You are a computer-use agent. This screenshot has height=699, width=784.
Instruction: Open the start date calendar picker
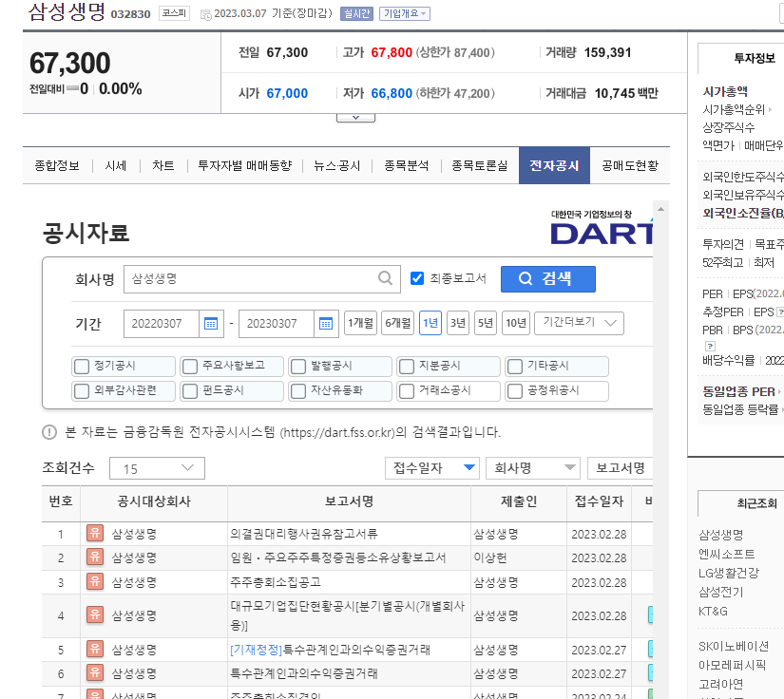211,324
